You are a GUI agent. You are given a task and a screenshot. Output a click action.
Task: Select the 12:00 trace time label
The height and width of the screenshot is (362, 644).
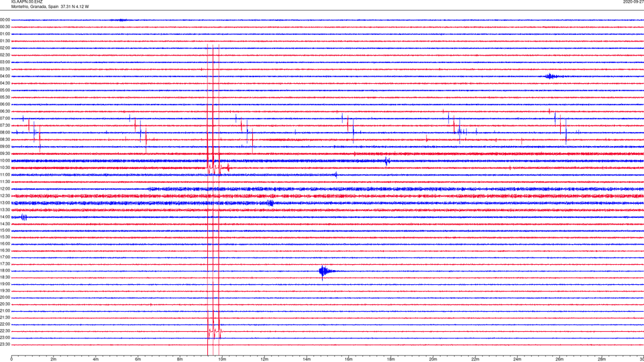(5, 189)
